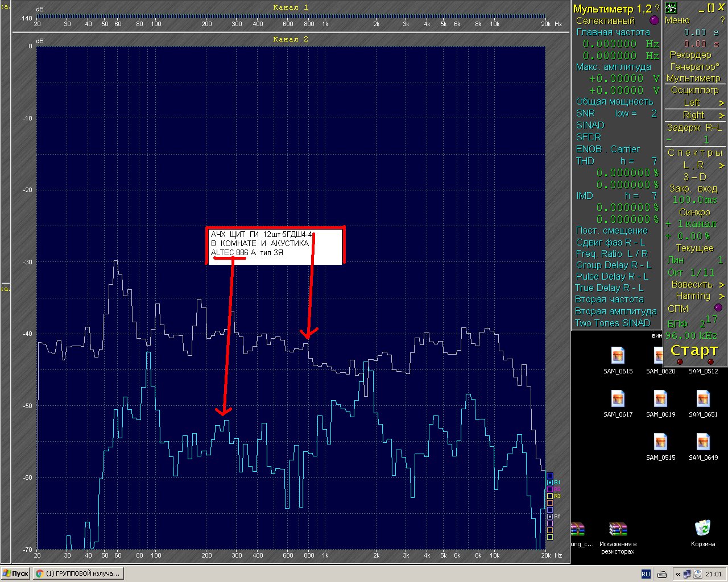Screen dimensions: 728x582
Task: Expand the Left channel submenu arrow
Action: (x=721, y=103)
